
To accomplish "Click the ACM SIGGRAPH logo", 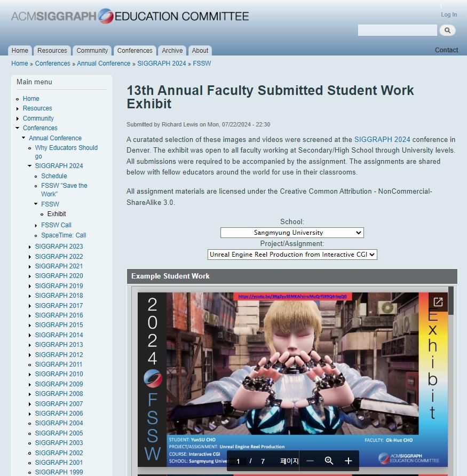I will point(130,16).
